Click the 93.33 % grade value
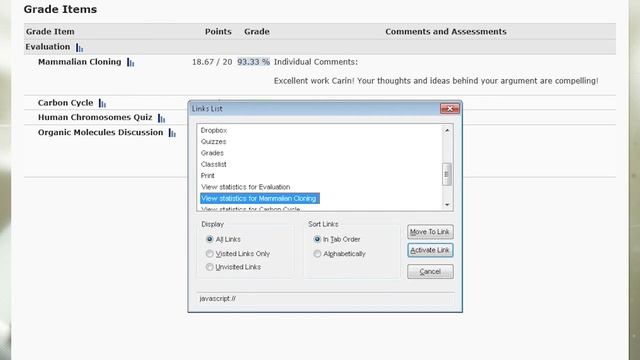The width and height of the screenshot is (640, 360). pos(253,62)
